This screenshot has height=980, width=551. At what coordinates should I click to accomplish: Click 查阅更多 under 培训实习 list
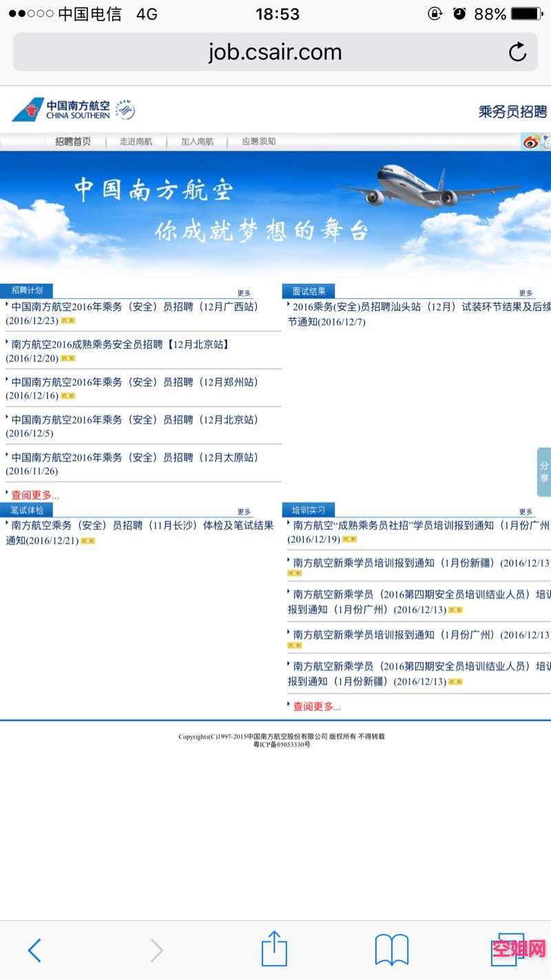tap(317, 706)
